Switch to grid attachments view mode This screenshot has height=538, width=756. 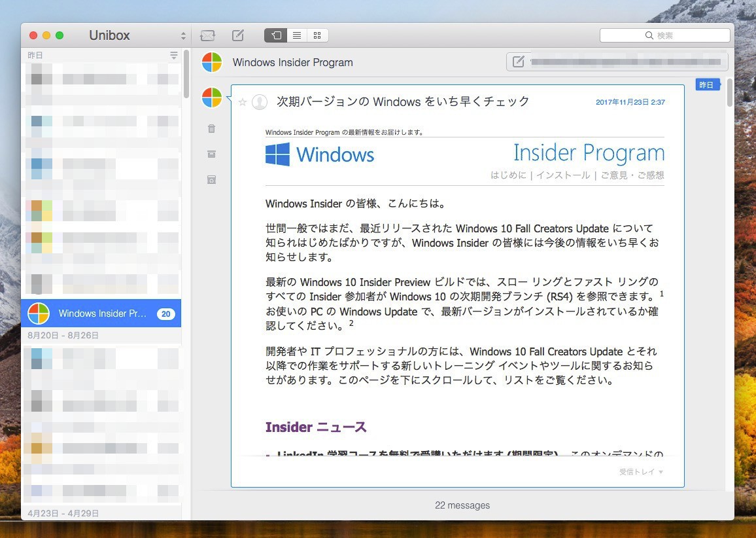coord(317,35)
